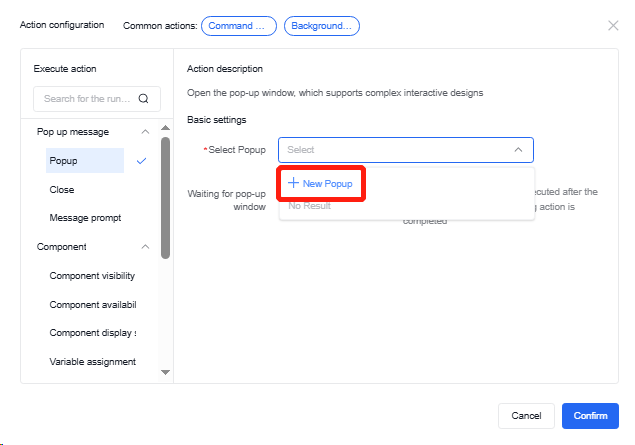The height and width of the screenshot is (445, 635).
Task: Collapse the Pop up message group
Action: coord(145,132)
